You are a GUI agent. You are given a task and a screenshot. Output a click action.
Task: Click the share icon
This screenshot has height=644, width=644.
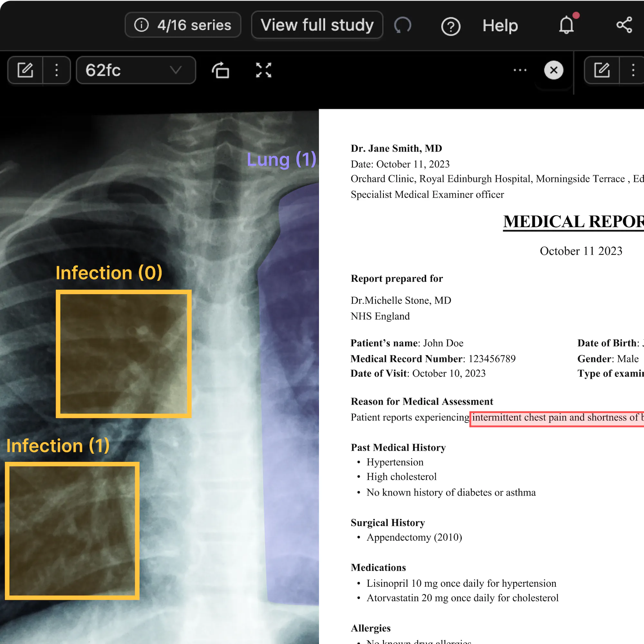(x=624, y=25)
